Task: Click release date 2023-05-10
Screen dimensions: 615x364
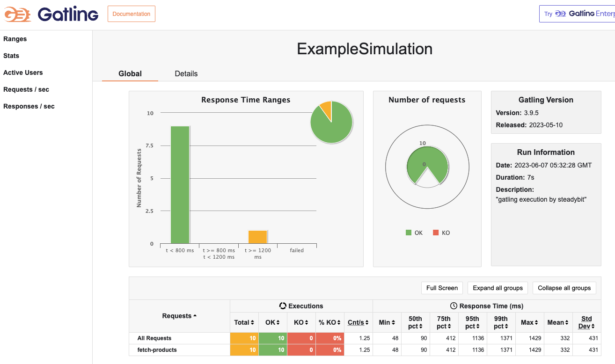Action: [546, 125]
